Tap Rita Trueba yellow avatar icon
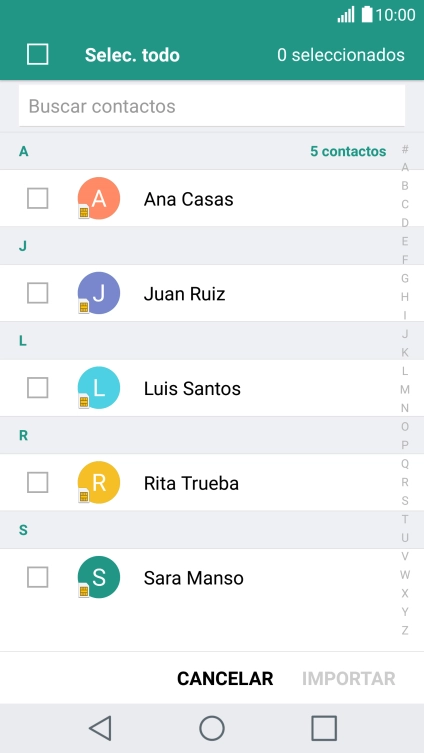Image resolution: width=424 pixels, height=753 pixels. [99, 482]
